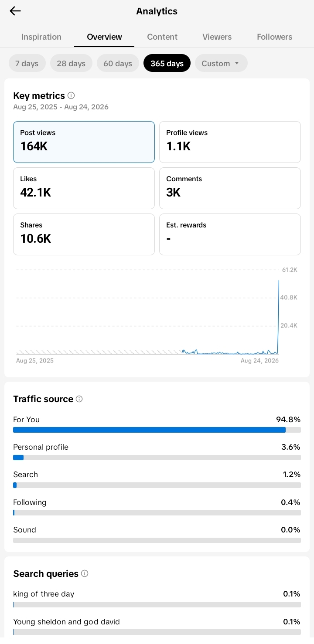This screenshot has width=314, height=644.
Task: Switch to the Content tab
Action: pyautogui.click(x=162, y=37)
